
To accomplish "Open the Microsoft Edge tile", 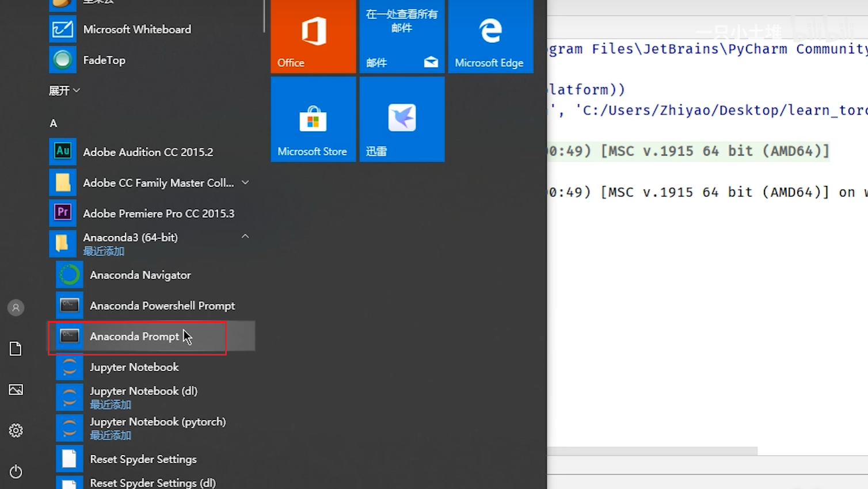I will pyautogui.click(x=490, y=36).
